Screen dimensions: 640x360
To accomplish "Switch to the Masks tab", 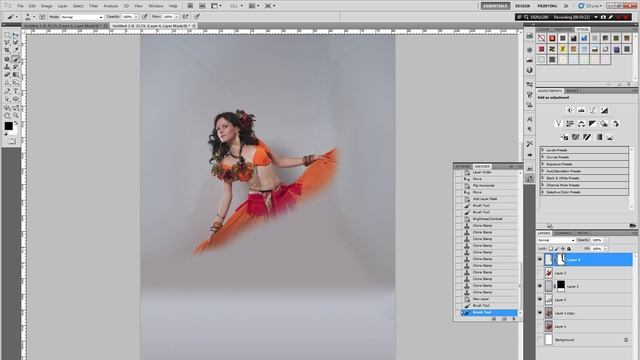I will pyautogui.click(x=572, y=91).
